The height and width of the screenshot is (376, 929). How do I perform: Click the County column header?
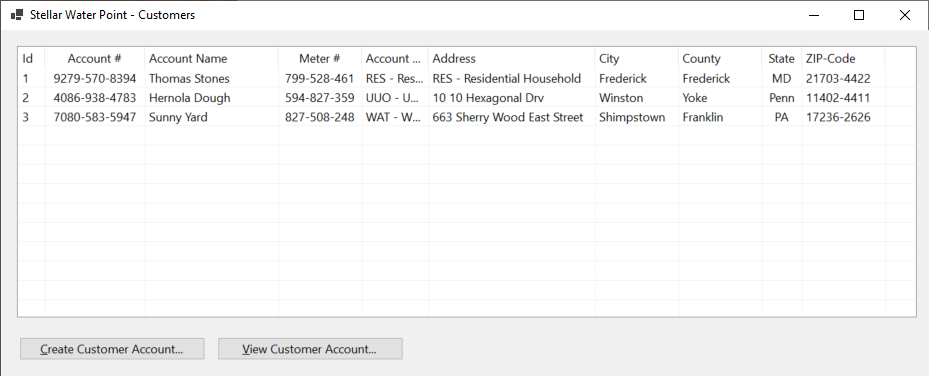click(x=720, y=59)
